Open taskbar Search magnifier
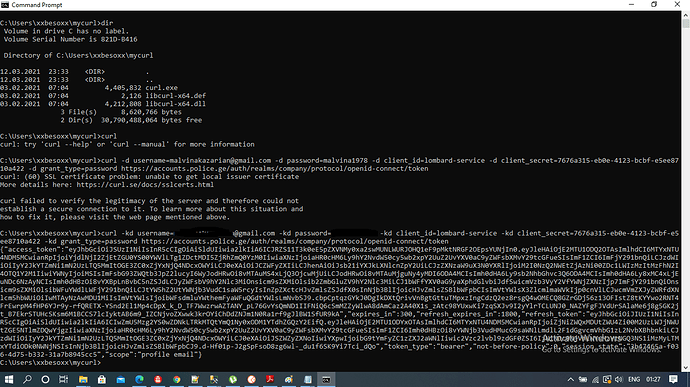The image size is (690, 387). coord(27,380)
